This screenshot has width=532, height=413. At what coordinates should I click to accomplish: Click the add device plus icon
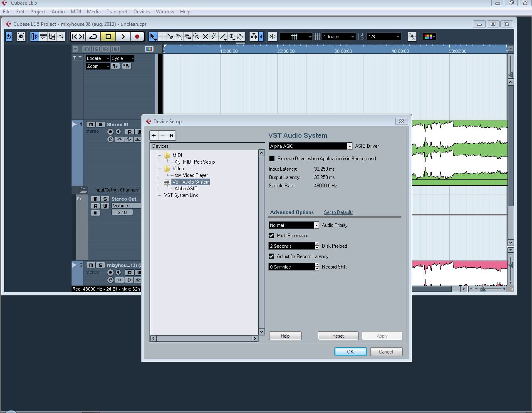click(x=154, y=135)
